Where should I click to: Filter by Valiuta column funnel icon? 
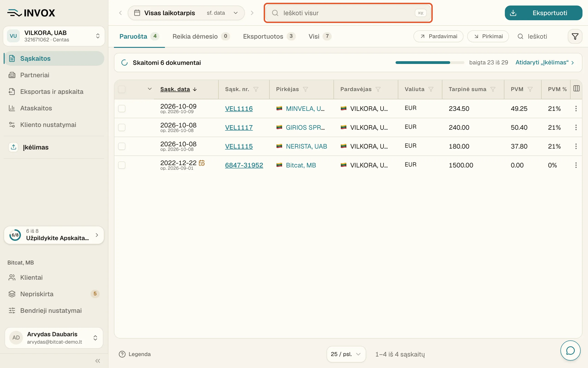[431, 89]
